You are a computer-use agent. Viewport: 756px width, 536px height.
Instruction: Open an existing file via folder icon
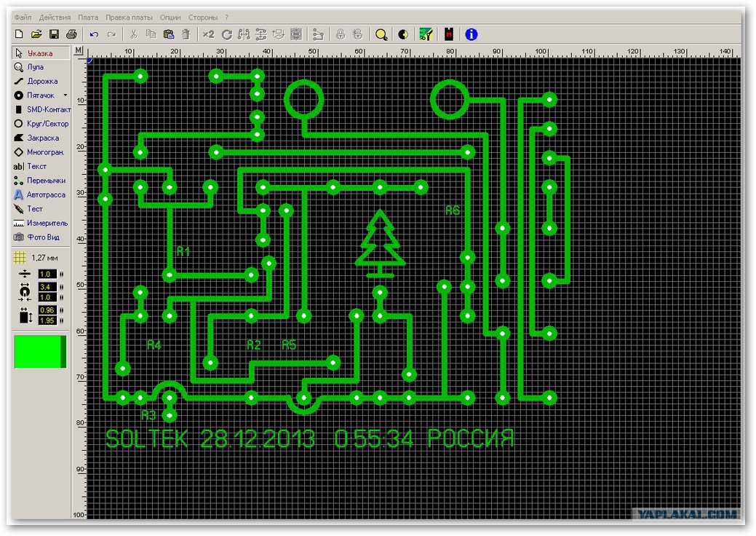[36, 34]
